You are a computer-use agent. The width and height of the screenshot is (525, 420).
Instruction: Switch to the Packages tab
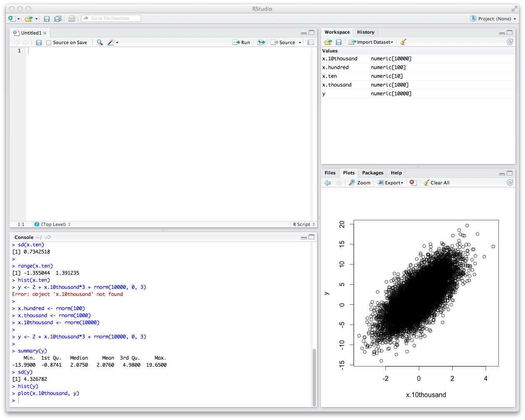tap(373, 173)
